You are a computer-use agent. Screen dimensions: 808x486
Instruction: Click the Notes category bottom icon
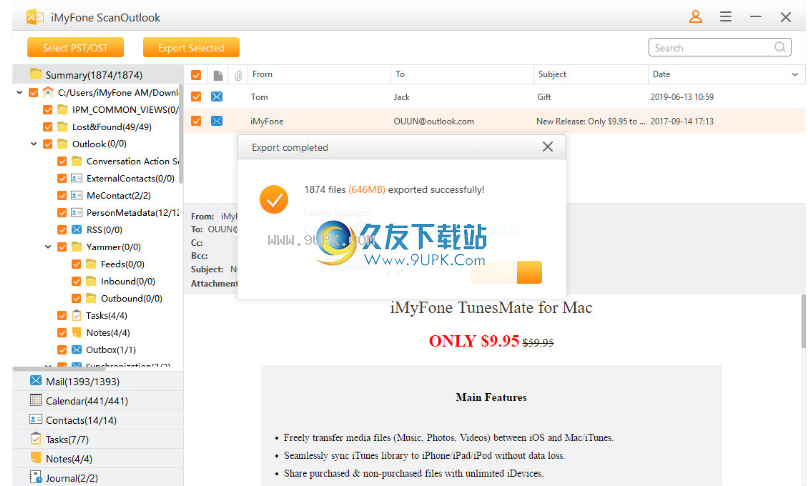point(36,458)
